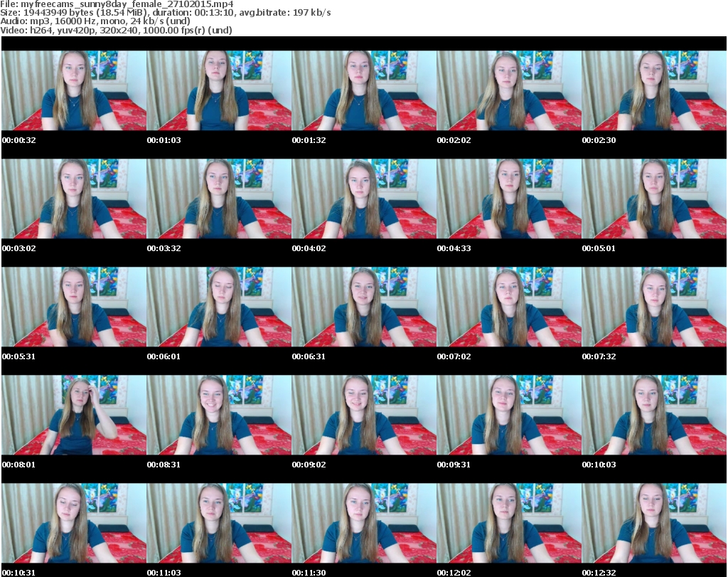Select the thumbnail frame at 00:08:31

tap(219, 415)
